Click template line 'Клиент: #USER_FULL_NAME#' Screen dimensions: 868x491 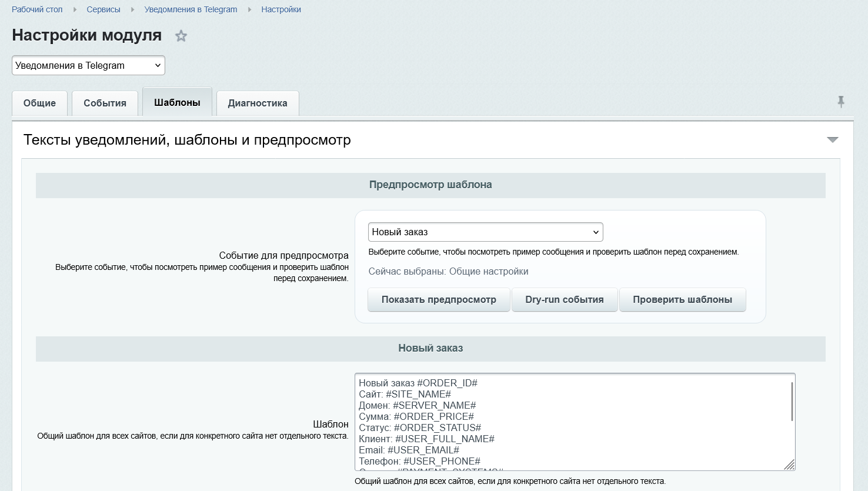point(427,439)
